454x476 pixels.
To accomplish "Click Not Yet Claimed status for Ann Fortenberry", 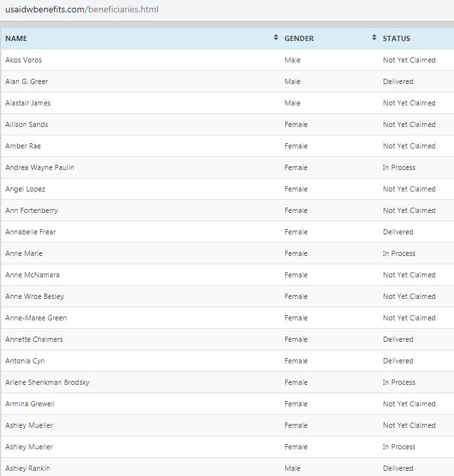I will 409,211.
